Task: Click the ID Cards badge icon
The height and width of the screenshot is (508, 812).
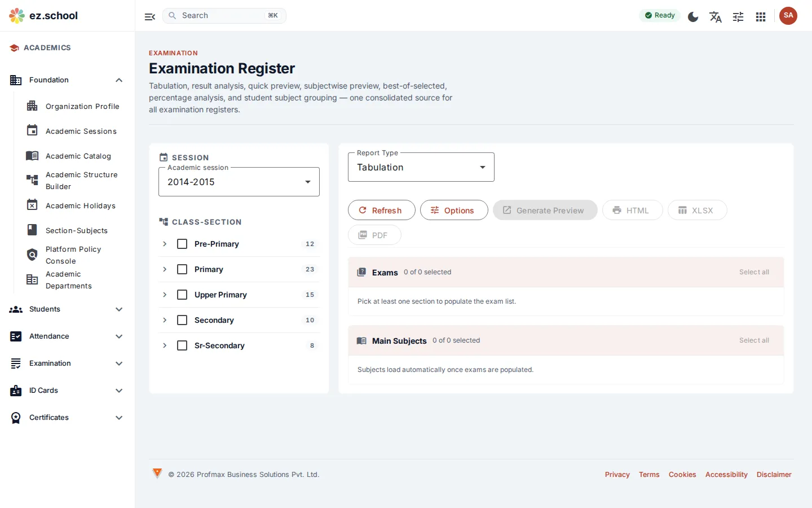Action: 16,391
